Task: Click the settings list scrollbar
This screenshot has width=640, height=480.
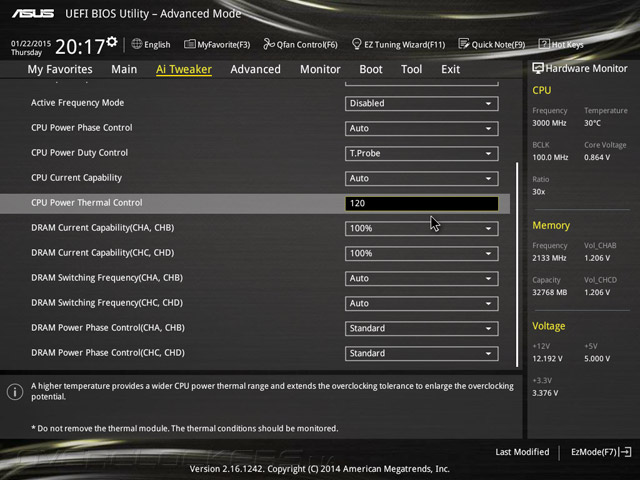Action: click(x=517, y=264)
